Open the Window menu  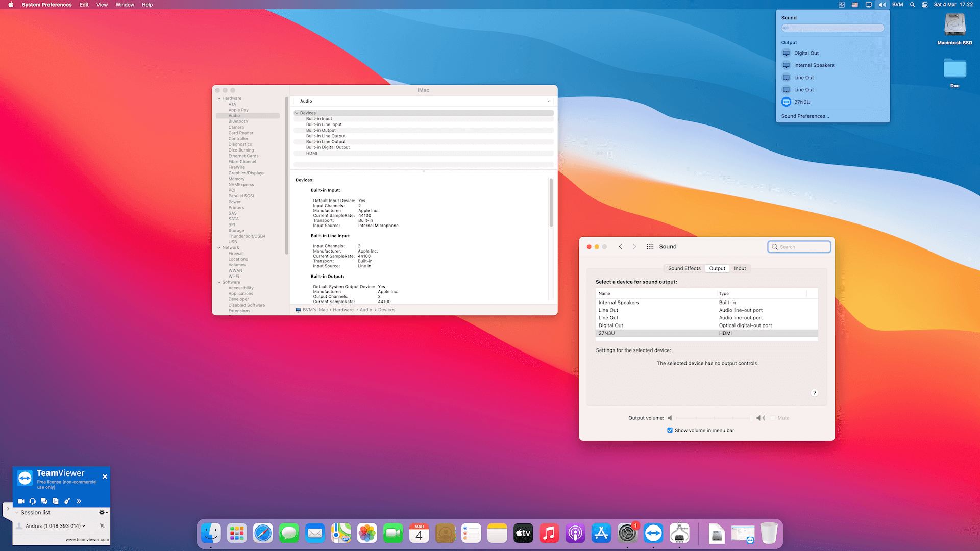pyautogui.click(x=125, y=5)
